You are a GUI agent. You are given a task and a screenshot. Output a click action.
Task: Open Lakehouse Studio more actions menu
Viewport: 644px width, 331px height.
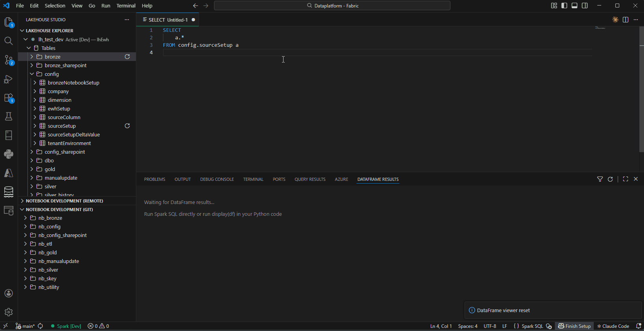click(127, 20)
